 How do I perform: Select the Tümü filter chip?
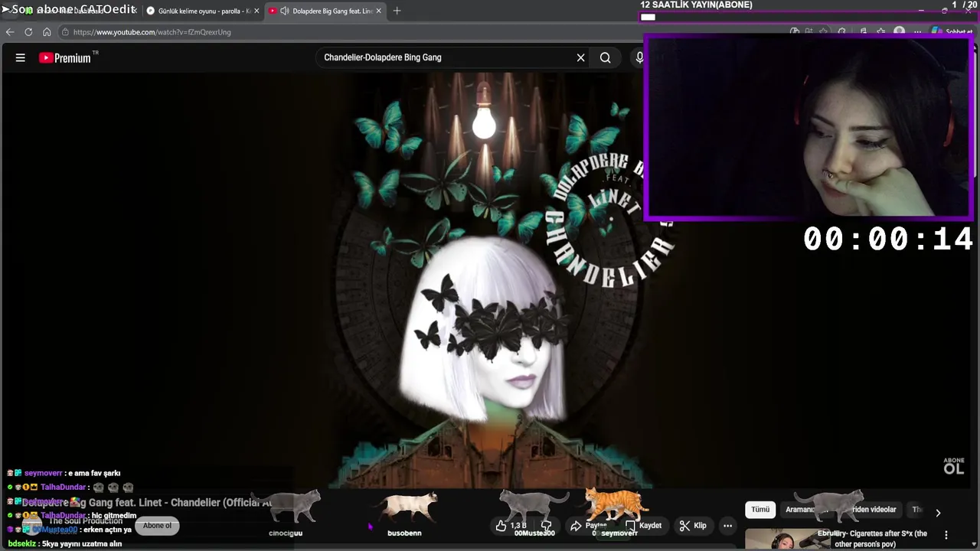[x=760, y=510]
